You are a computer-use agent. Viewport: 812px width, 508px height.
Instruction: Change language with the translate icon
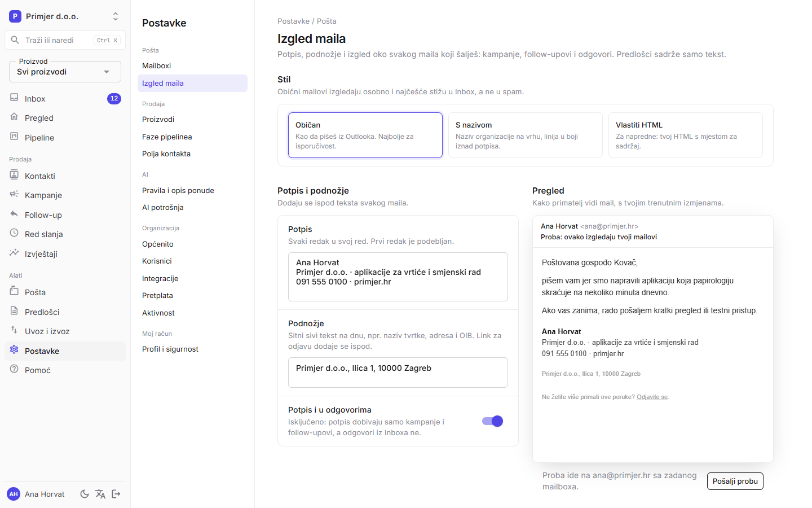coord(100,494)
